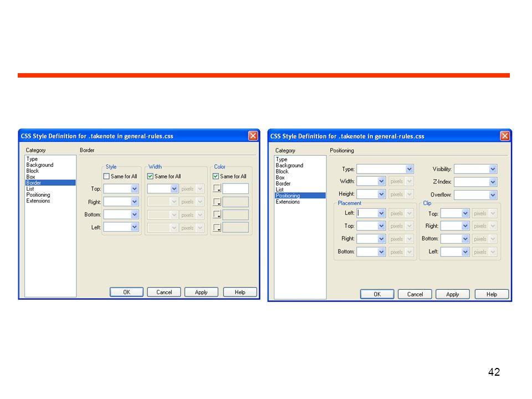Image resolution: width=532 pixels, height=399 pixels.
Task: Open the positioning Width dropdown
Action: 381,181
